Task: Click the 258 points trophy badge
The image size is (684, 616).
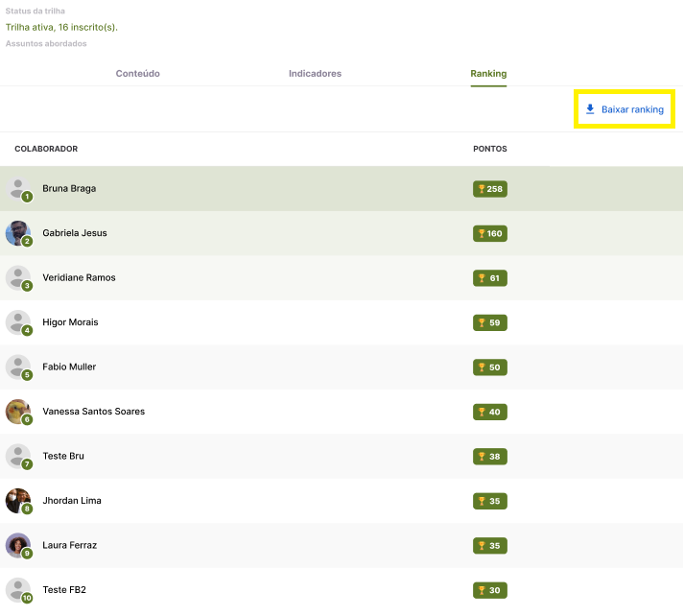Action: [x=490, y=189]
